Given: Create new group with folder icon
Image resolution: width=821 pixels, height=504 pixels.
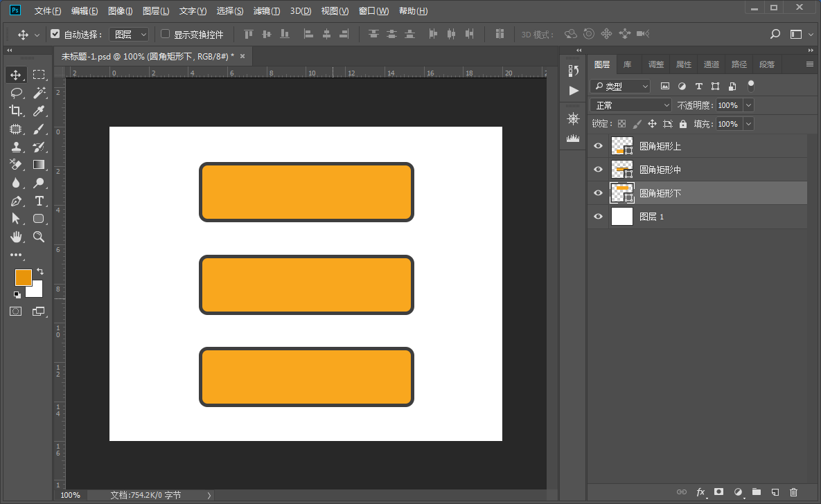Looking at the screenshot, I should pos(757,492).
